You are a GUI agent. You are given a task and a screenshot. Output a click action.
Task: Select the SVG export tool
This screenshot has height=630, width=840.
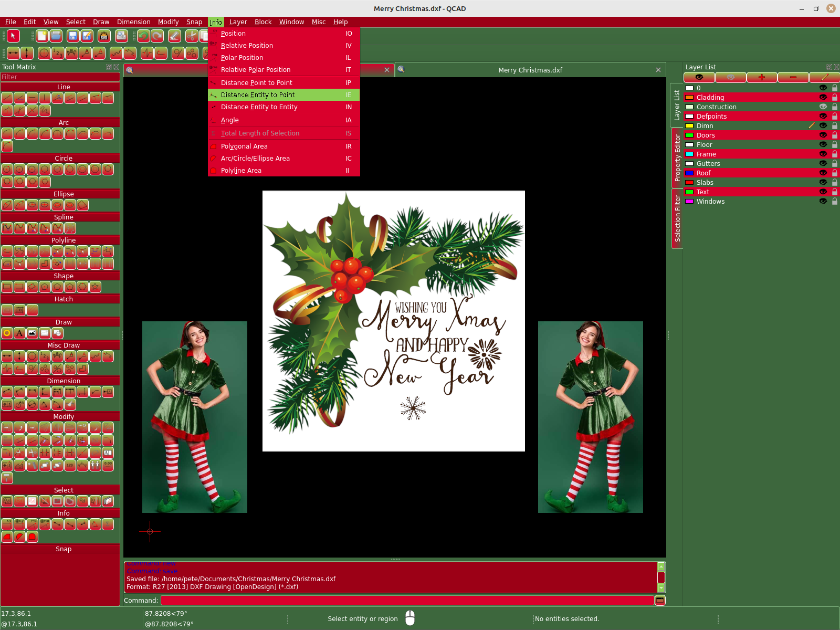(x=103, y=36)
